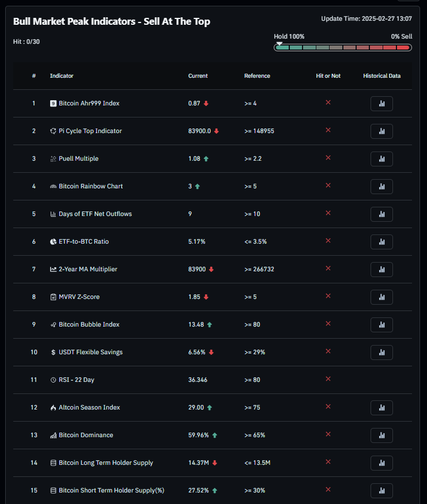Click the red X in Bitcoin Dominance row
The height and width of the screenshot is (504, 427).
[328, 434]
